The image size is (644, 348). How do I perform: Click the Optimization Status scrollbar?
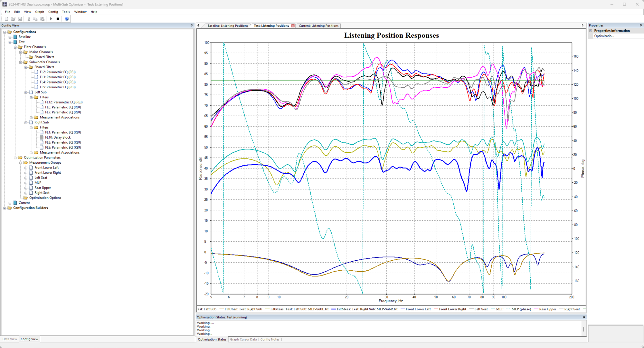(583, 328)
